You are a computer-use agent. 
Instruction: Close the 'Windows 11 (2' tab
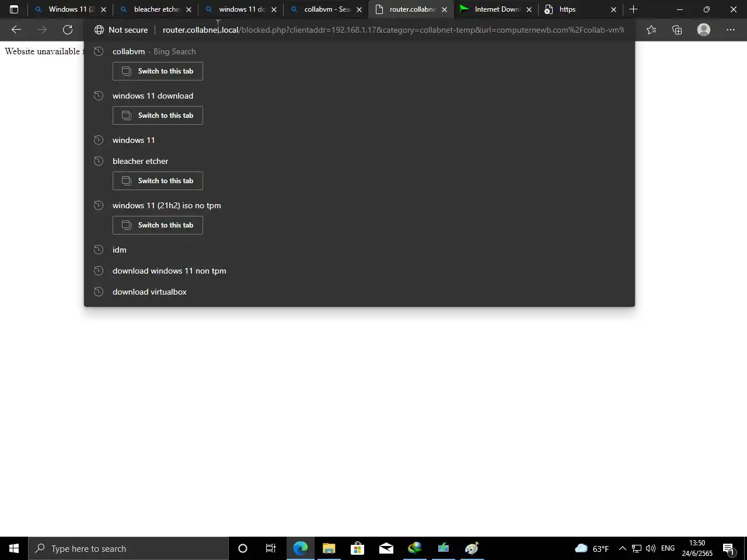click(x=103, y=9)
